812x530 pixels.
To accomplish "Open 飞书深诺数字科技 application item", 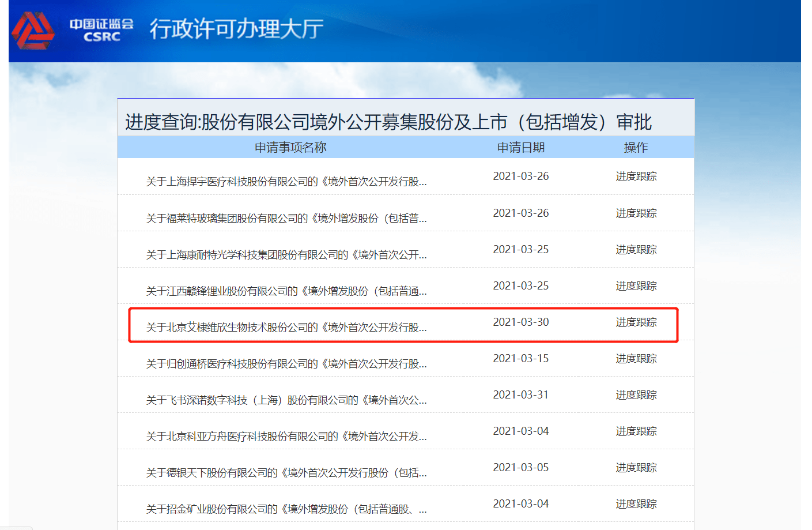I will click(286, 400).
